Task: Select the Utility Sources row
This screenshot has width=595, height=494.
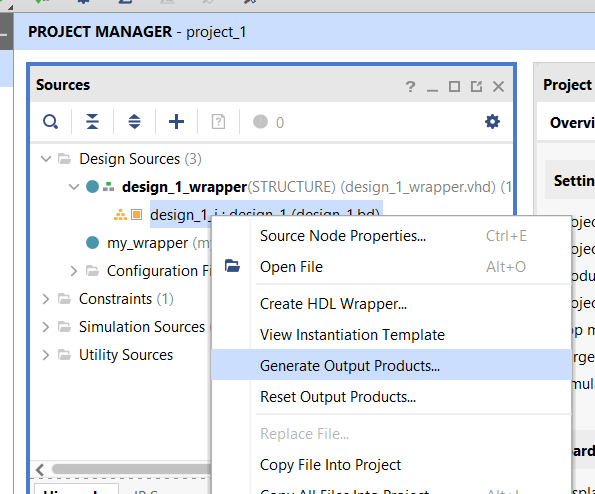Action: point(126,355)
